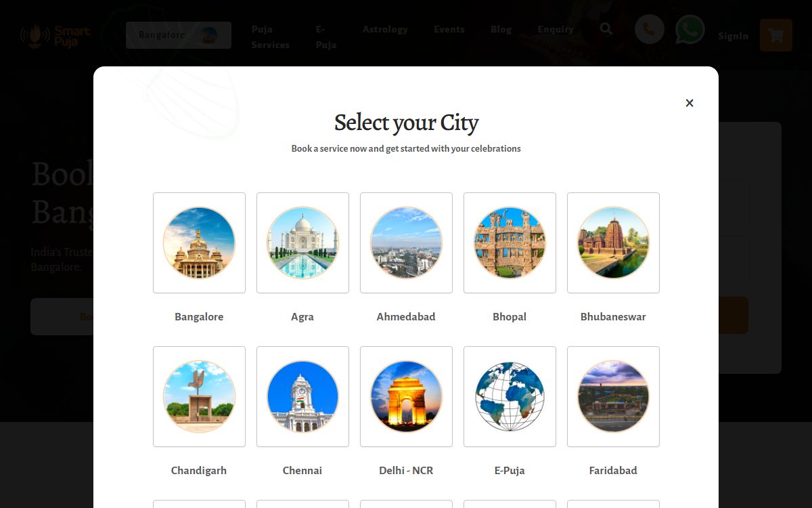Click the Chandigarh label text
The image size is (812, 508).
pos(199,471)
